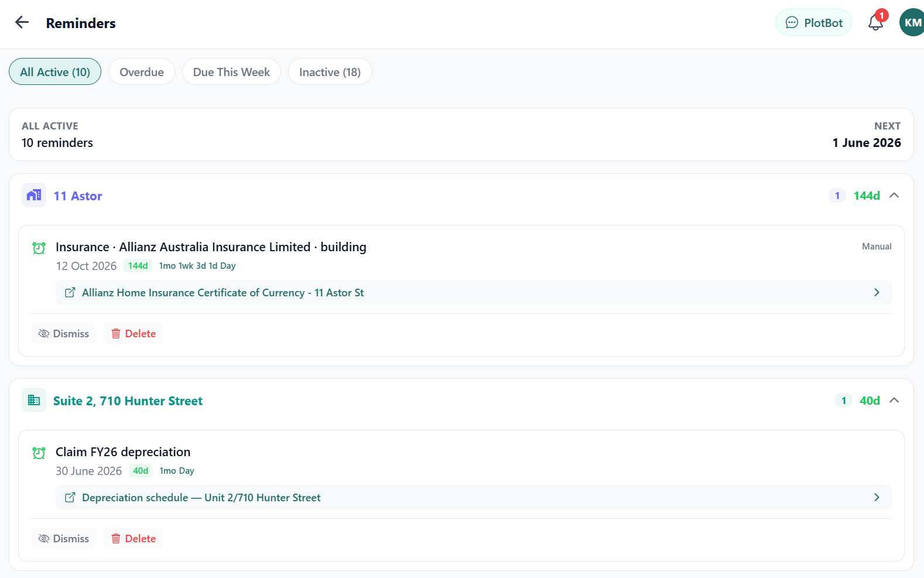Open the Suite 2, 710 Hunter Street link
Screen dimensions: 924x578
coord(128,401)
